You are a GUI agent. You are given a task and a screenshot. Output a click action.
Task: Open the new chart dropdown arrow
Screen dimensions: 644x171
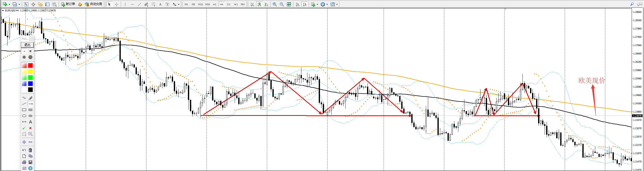click(10, 4)
